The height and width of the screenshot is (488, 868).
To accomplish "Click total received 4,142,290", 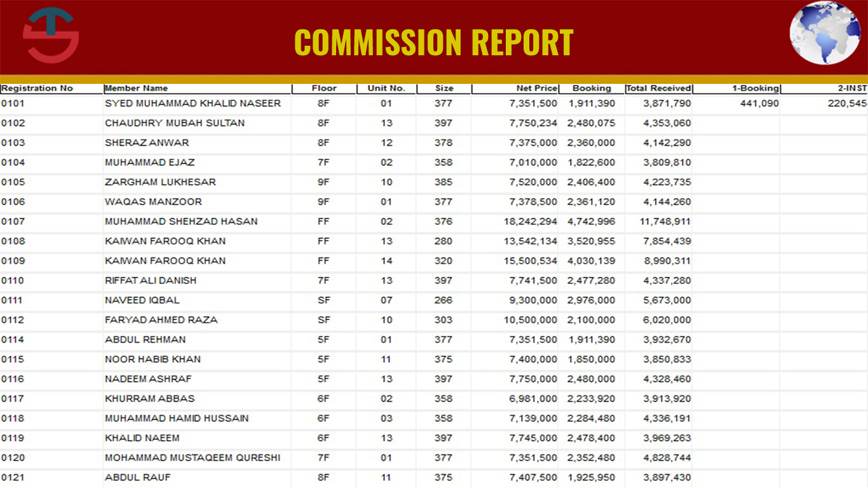I will coord(667,142).
